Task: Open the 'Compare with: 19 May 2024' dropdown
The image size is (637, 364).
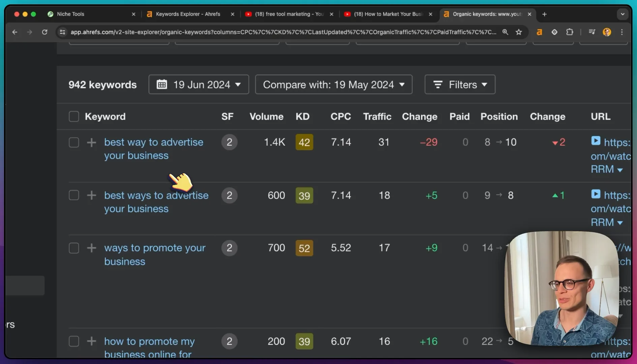Action: 334,84
